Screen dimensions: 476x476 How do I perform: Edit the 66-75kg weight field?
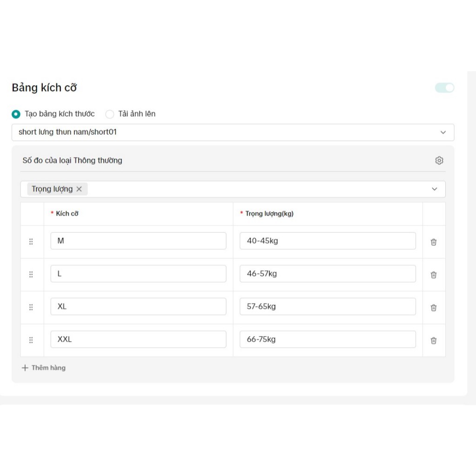click(x=327, y=339)
